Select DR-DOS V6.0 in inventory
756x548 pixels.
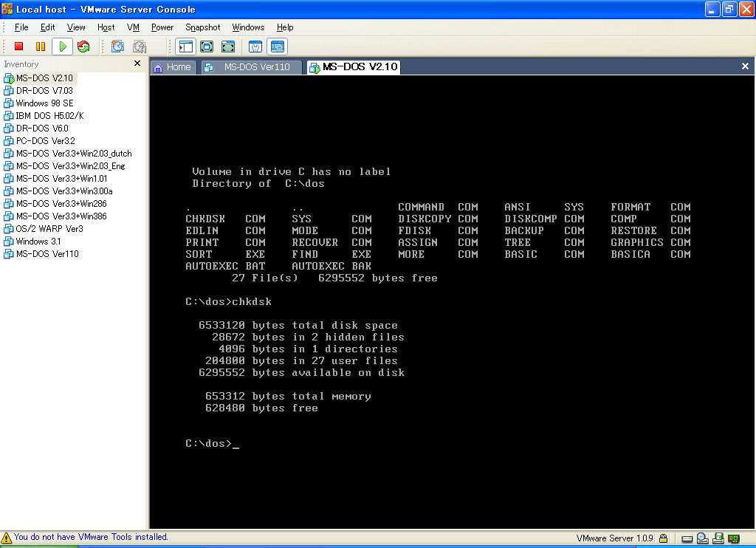point(42,128)
